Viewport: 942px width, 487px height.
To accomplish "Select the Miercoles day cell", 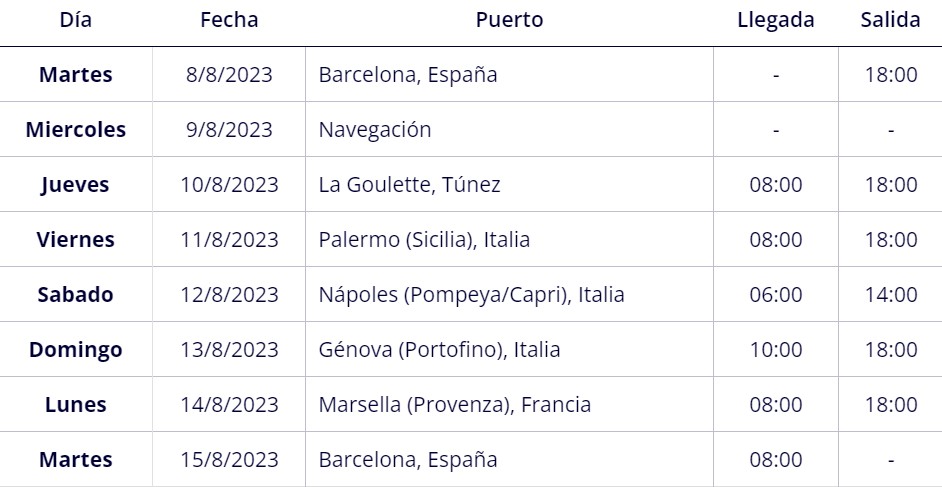I will coord(76,130).
